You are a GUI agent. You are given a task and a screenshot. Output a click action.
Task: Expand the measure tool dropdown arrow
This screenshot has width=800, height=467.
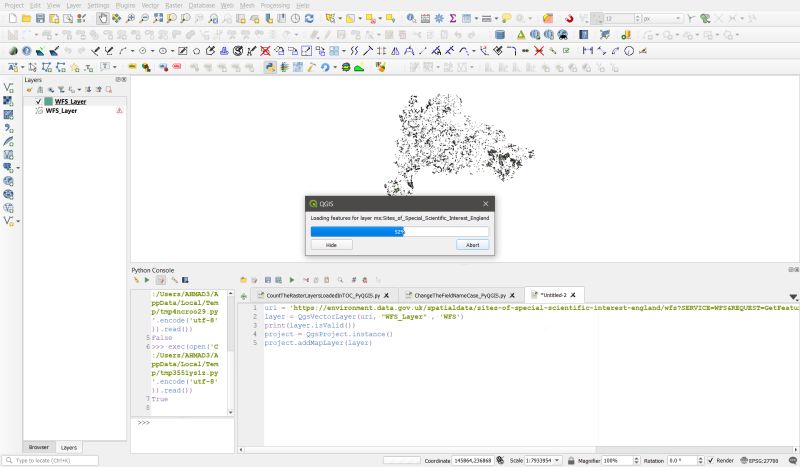coord(495,19)
